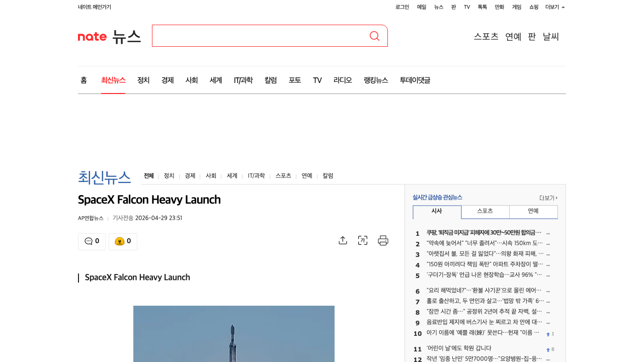
Task: Open rank 3 아랫집서 불 article
Action: (x=485, y=254)
